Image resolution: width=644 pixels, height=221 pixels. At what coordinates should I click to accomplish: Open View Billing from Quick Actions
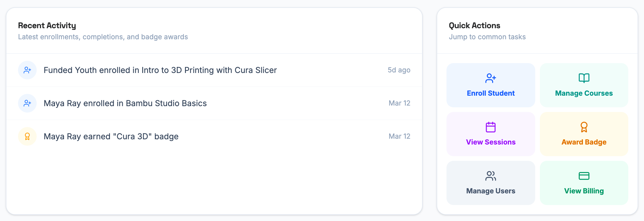584,183
